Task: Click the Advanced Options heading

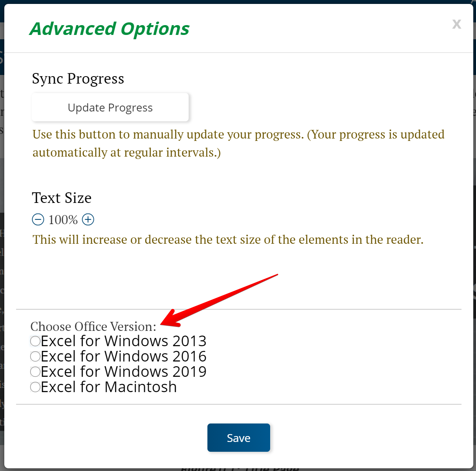Action: tap(109, 29)
